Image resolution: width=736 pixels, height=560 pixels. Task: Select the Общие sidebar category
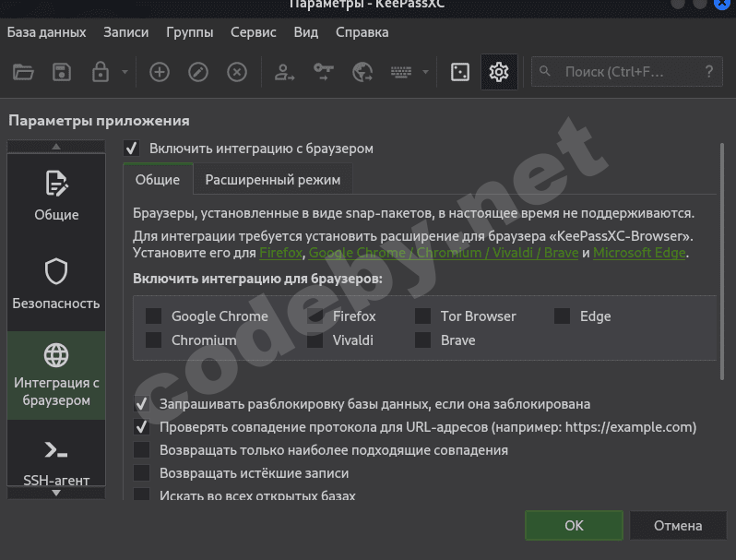(56, 197)
